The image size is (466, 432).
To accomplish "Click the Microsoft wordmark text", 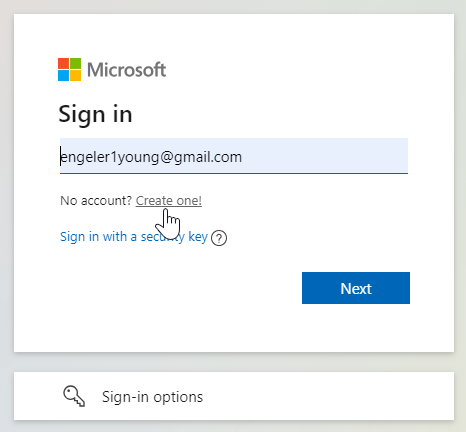I will coord(126,70).
